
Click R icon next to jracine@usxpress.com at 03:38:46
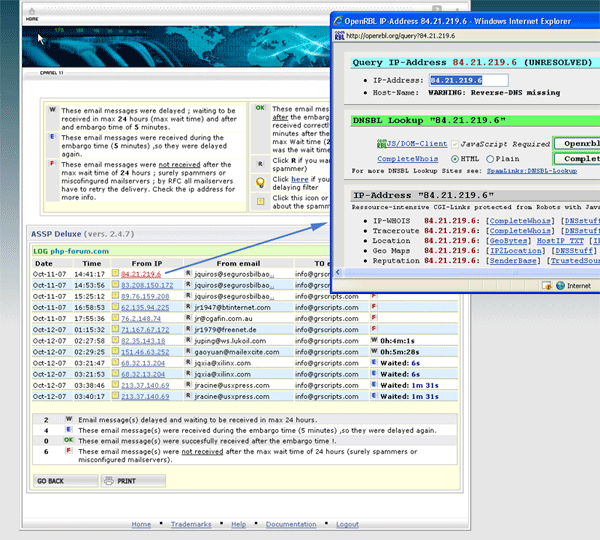188,384
